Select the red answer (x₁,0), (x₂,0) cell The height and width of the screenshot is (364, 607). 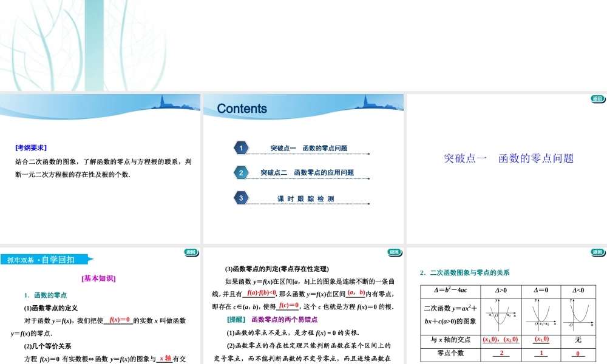click(502, 341)
